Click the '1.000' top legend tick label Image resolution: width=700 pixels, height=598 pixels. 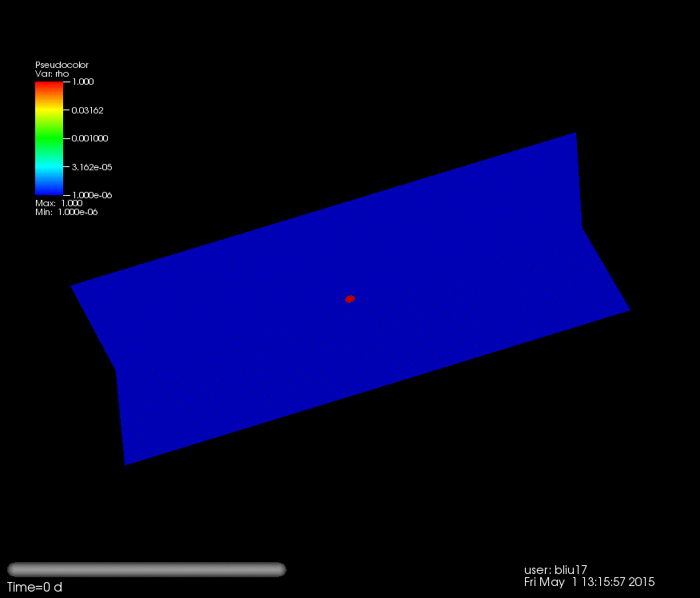pos(82,82)
